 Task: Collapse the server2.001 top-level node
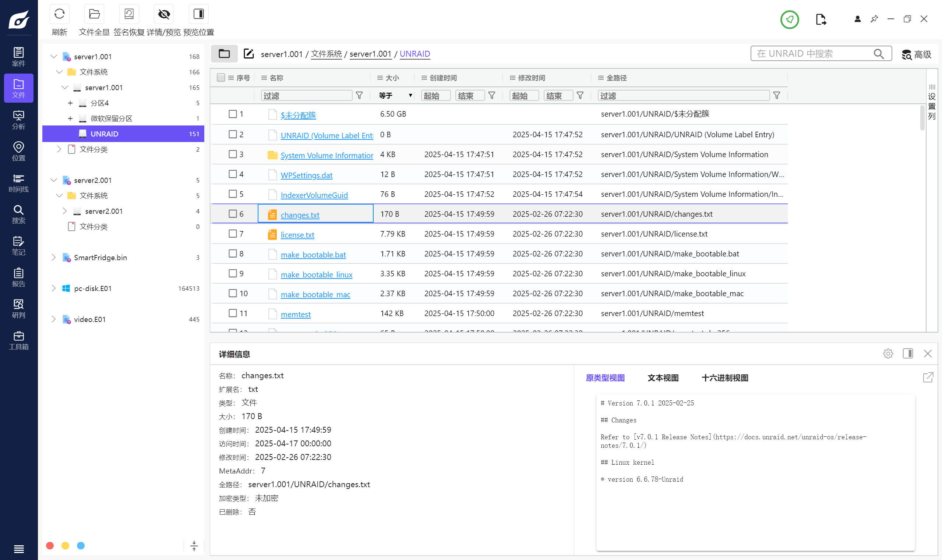click(x=54, y=180)
